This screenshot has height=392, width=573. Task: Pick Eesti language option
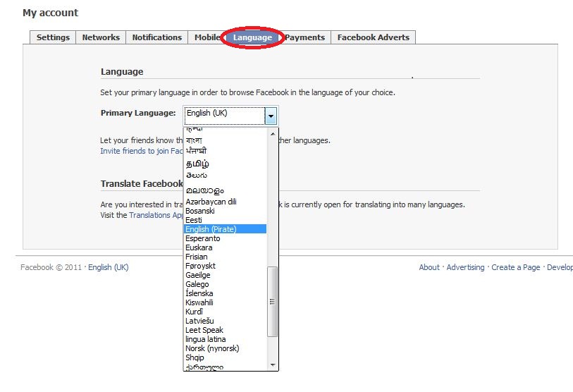[x=225, y=220]
